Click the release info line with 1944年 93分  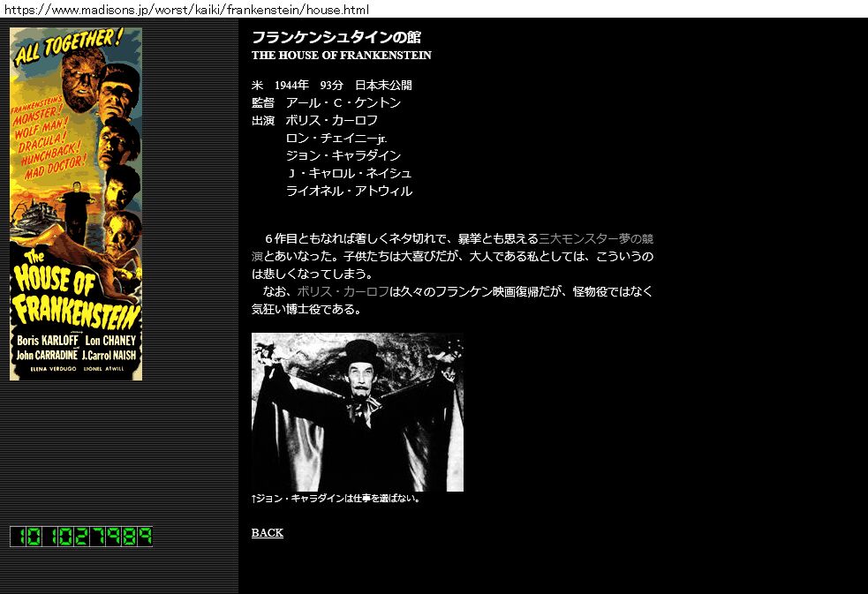(x=331, y=86)
